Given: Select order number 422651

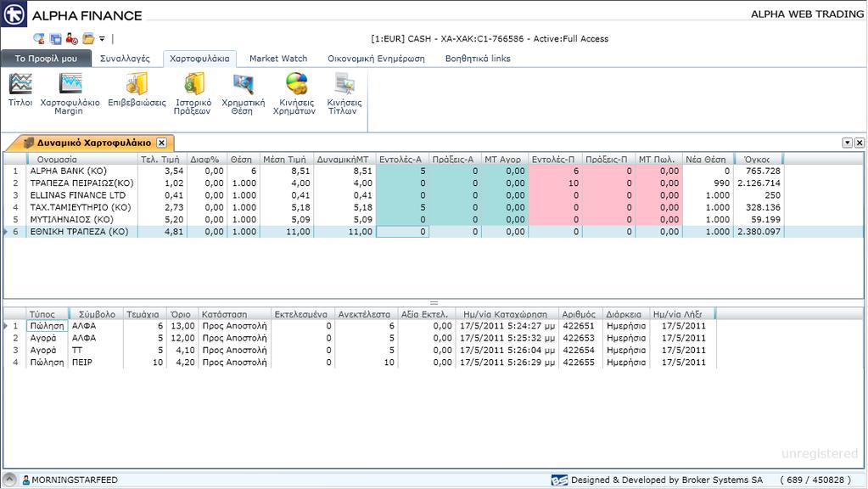Looking at the screenshot, I should 578,326.
